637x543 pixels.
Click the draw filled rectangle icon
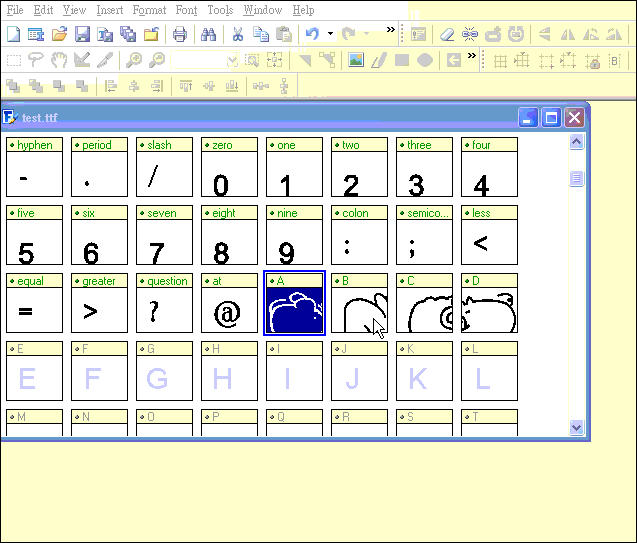coord(402,60)
